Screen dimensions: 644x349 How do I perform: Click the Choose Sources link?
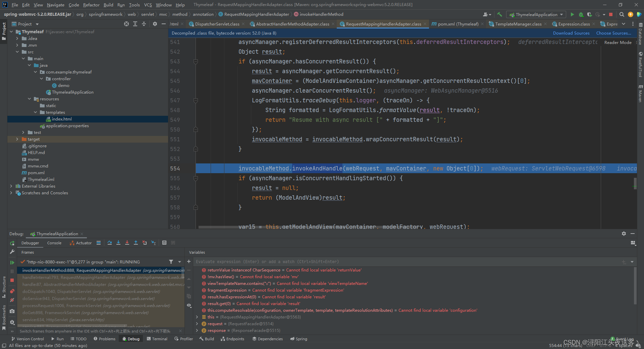[x=613, y=33]
